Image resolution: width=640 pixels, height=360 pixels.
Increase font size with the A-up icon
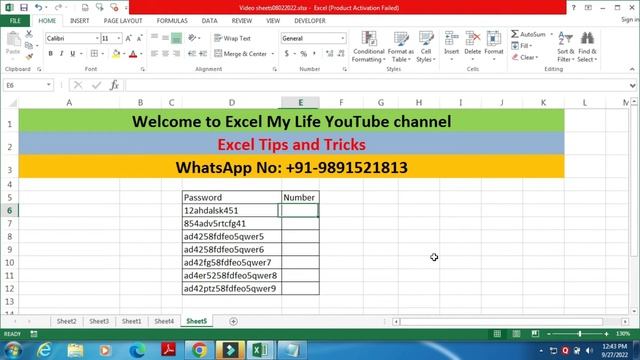click(x=129, y=38)
